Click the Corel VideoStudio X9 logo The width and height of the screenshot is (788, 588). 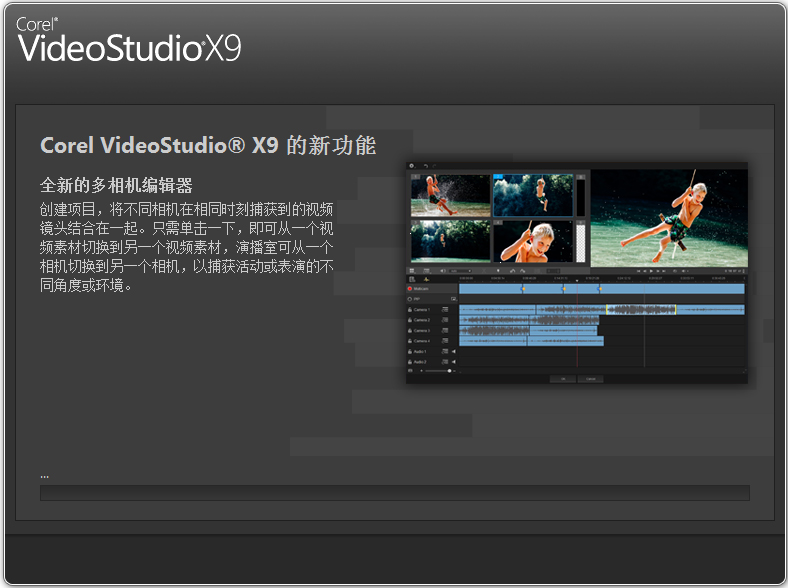[x=129, y=40]
